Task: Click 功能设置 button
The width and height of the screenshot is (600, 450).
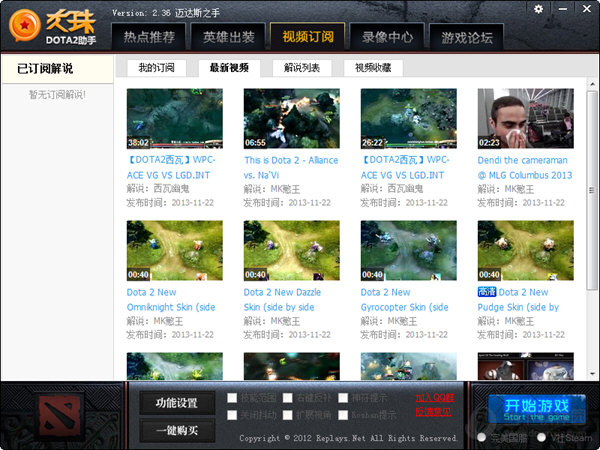Action: point(177,403)
